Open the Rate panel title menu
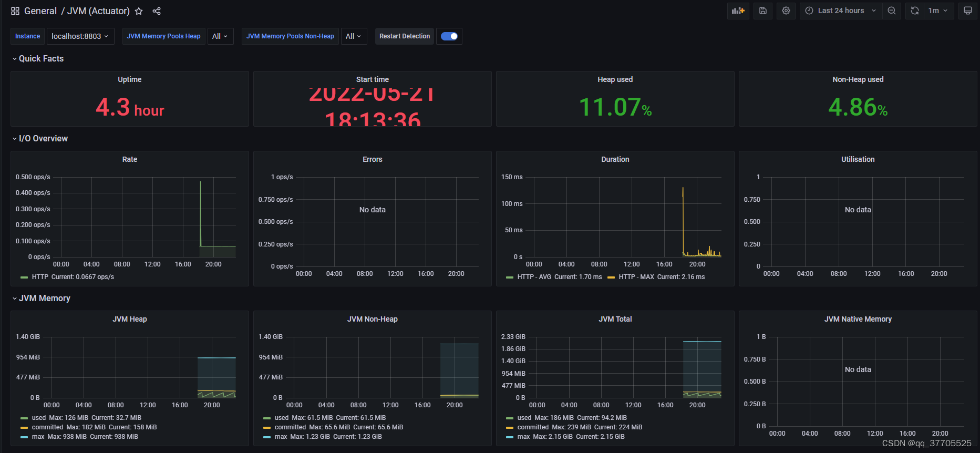 pos(130,159)
